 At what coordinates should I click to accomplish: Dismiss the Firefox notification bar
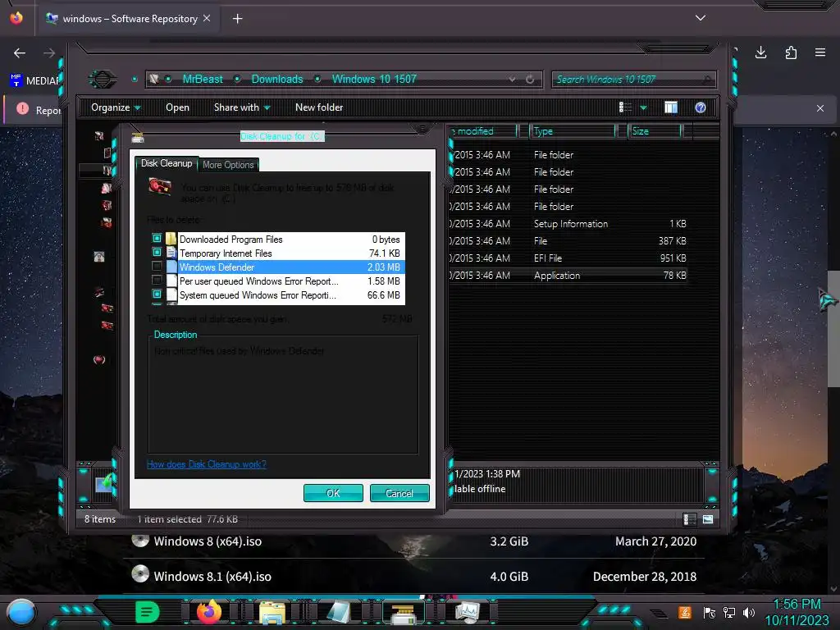pos(820,108)
